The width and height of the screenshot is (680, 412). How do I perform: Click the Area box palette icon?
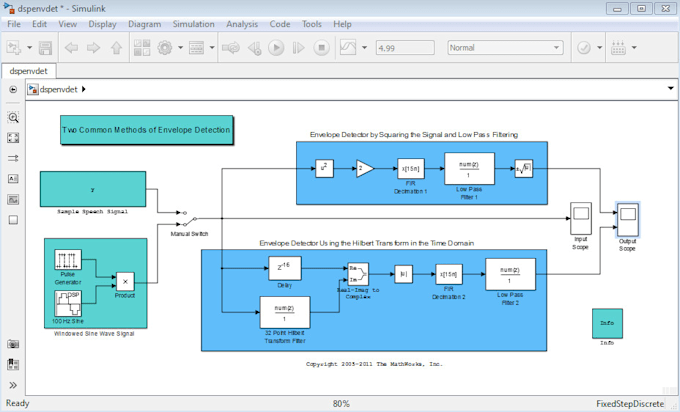(x=13, y=220)
